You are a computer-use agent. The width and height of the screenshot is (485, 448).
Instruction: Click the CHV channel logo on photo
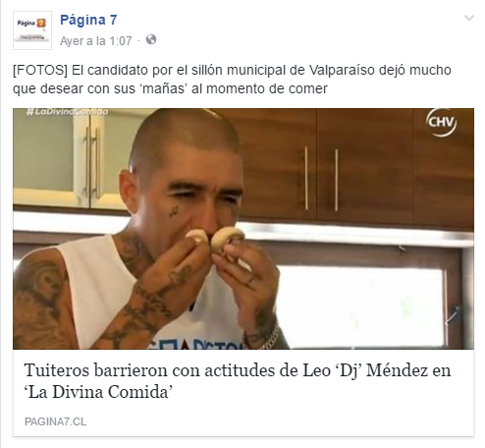441,123
